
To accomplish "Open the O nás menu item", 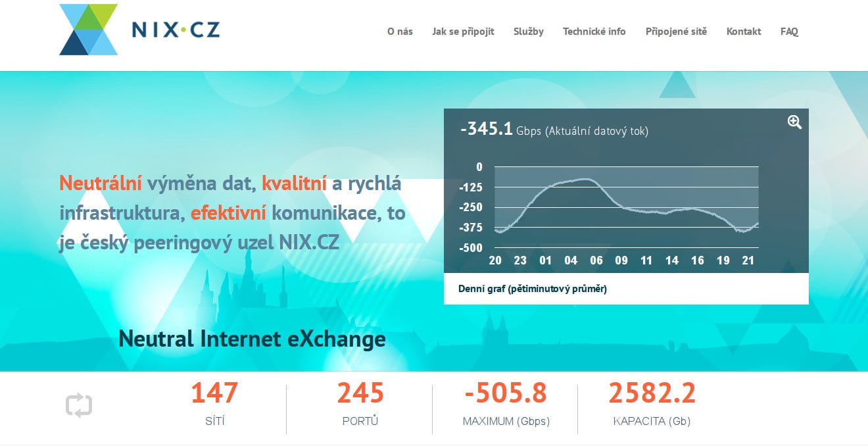I will pos(400,31).
